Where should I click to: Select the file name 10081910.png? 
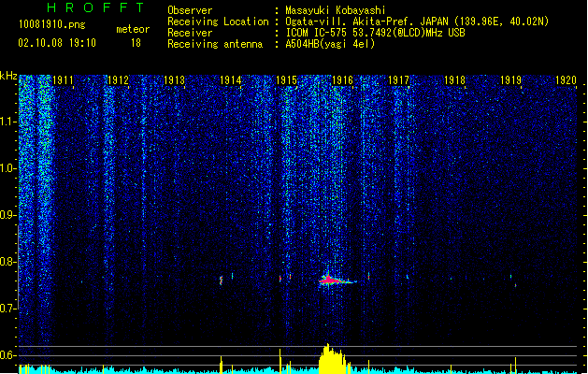tap(51, 24)
